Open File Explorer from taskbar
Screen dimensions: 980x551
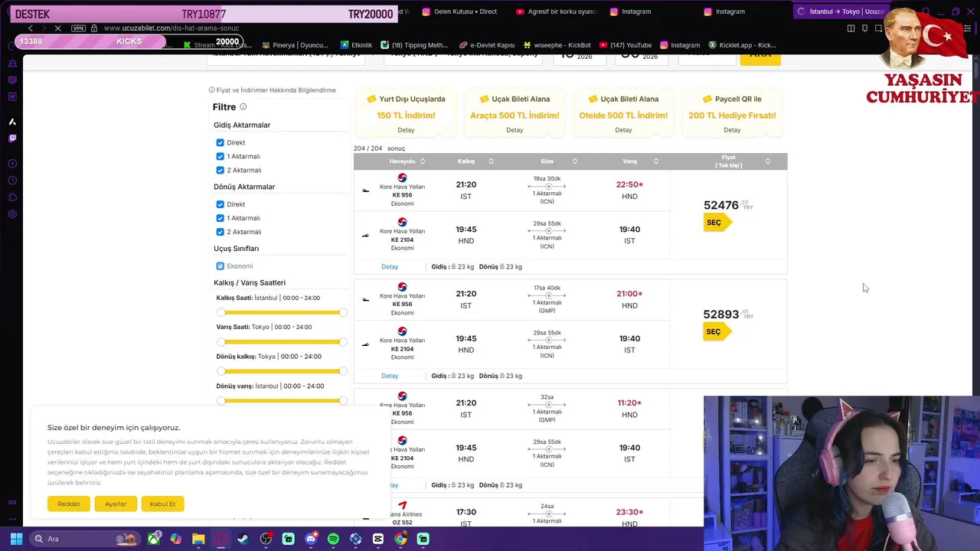pos(198,539)
